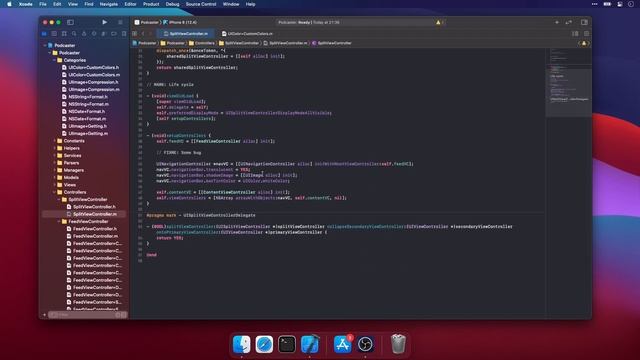This screenshot has height=360, width=640.
Task: Toggle the inspector panel on the right
Action: tap(584, 22)
